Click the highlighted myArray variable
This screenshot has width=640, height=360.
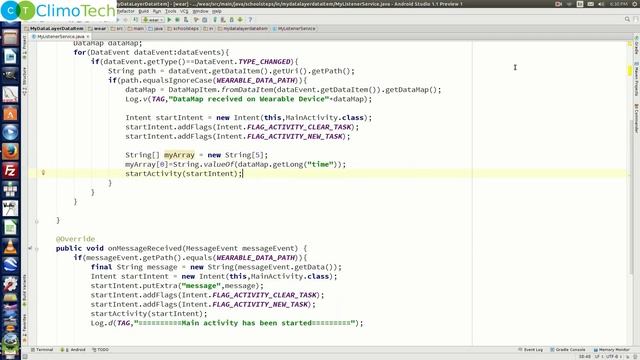(x=179, y=155)
